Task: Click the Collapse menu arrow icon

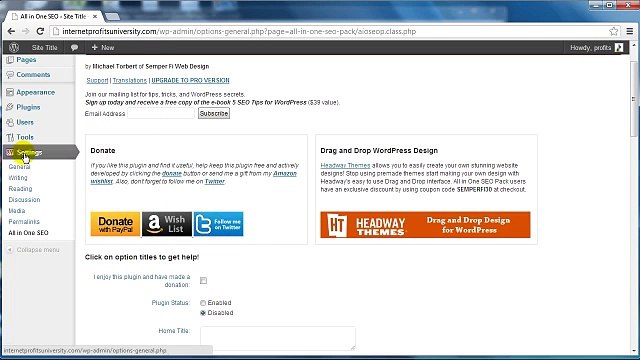Action: (x=10, y=249)
